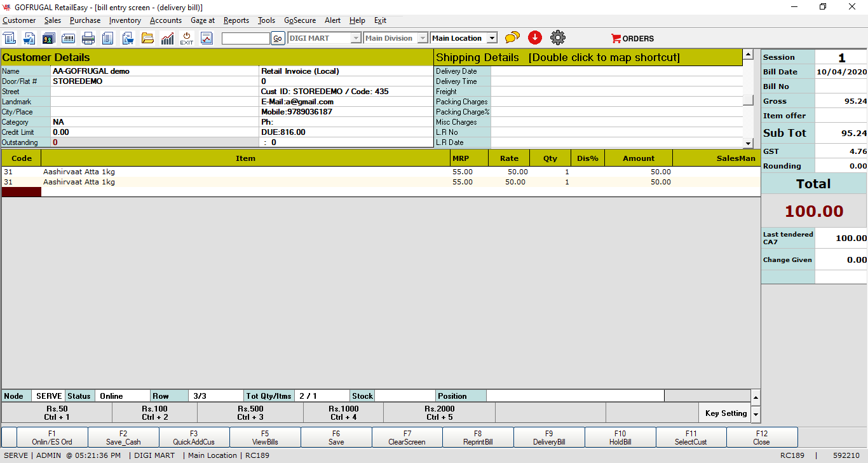This screenshot has height=463, width=868.
Task: Expand the Main Division dropdown
Action: (422, 38)
